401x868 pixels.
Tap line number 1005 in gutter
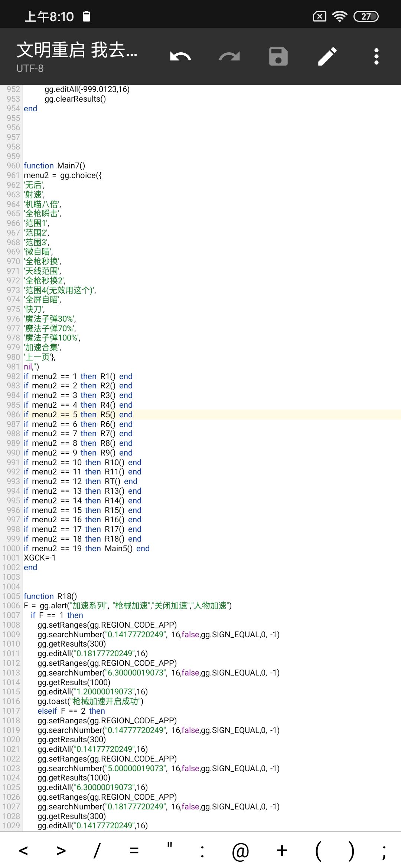click(x=11, y=596)
